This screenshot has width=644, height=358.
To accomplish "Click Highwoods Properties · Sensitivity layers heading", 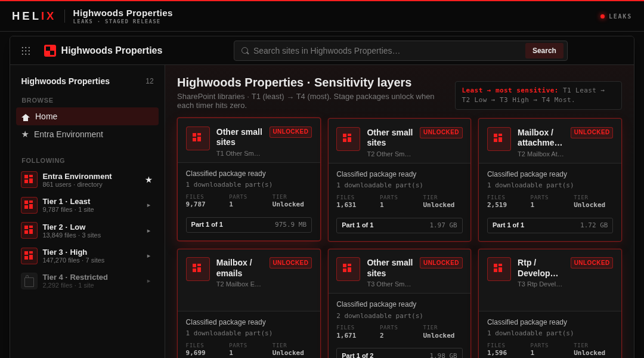I will point(294,82).
